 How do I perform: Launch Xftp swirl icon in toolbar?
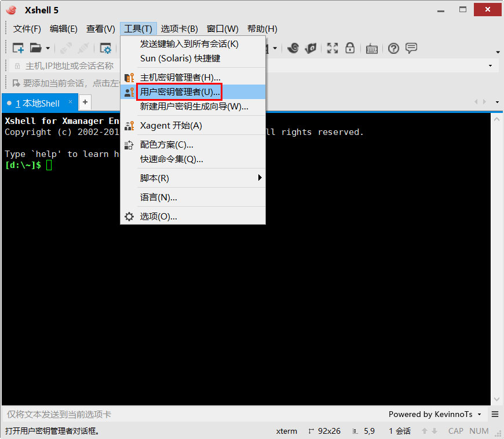click(293, 48)
